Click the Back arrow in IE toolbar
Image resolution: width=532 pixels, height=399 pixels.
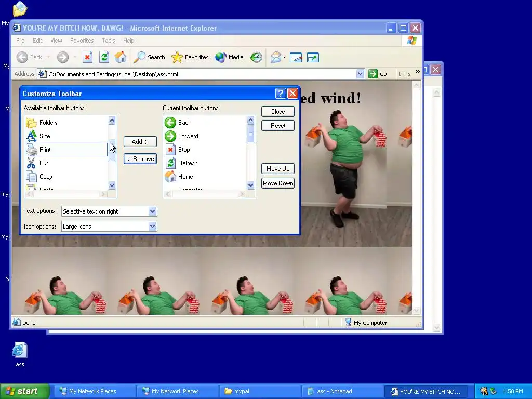click(x=22, y=57)
